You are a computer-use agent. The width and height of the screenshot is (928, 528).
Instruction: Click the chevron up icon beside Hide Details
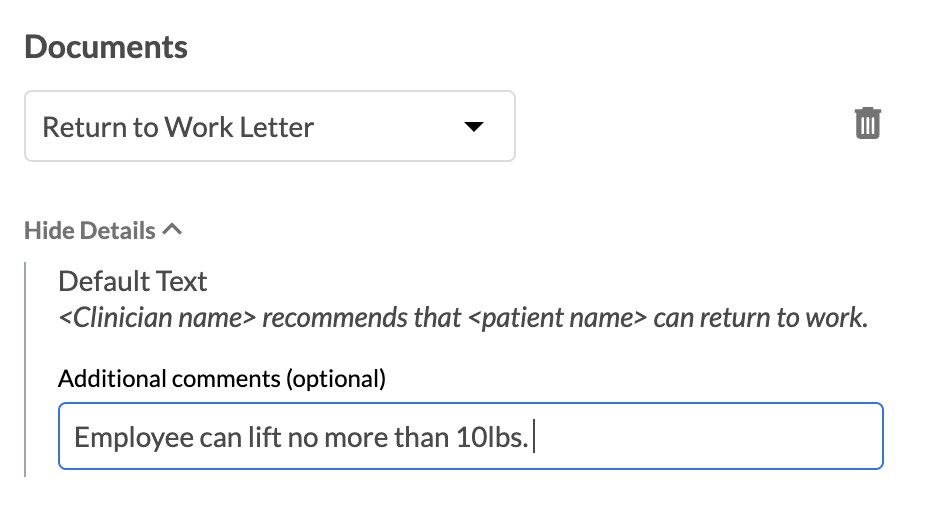click(x=172, y=230)
